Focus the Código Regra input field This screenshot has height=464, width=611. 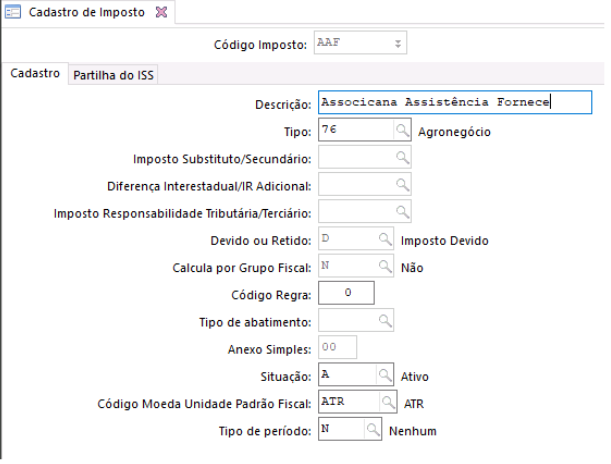coord(346,293)
